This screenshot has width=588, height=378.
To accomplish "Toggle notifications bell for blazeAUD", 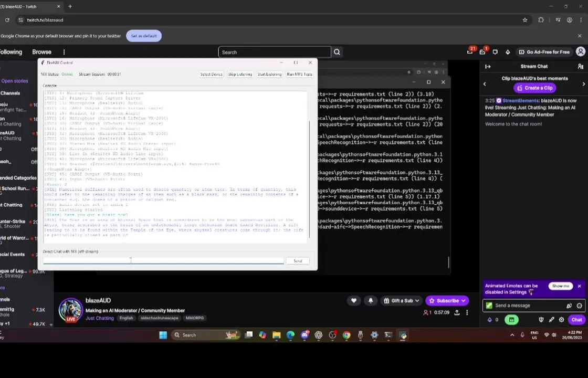I will coord(371,300).
